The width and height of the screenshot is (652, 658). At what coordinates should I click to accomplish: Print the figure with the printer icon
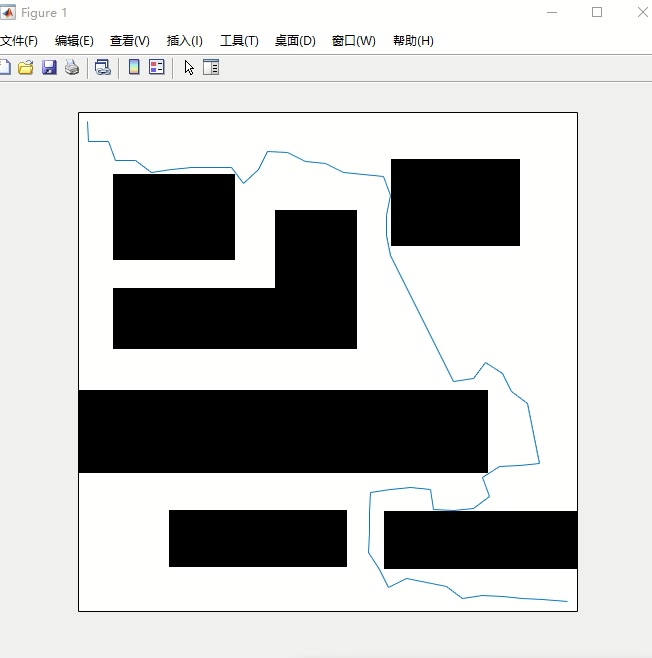[72, 68]
